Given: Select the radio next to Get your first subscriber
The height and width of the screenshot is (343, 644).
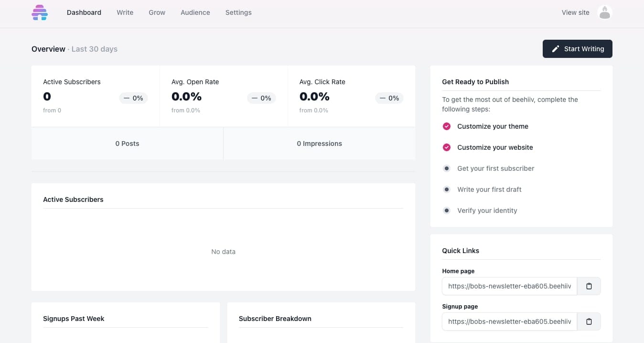Looking at the screenshot, I should (x=446, y=168).
